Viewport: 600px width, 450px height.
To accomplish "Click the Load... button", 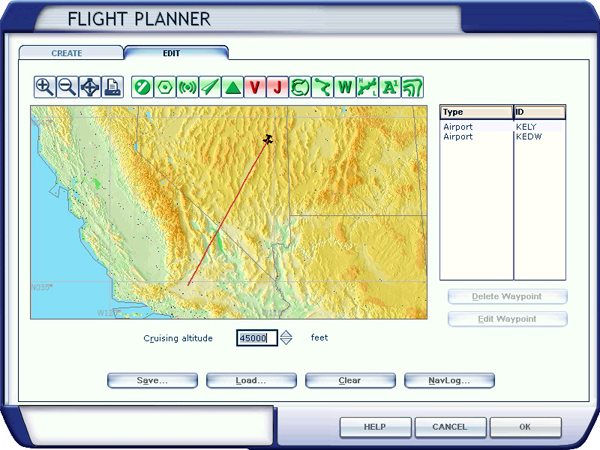I will [x=251, y=380].
